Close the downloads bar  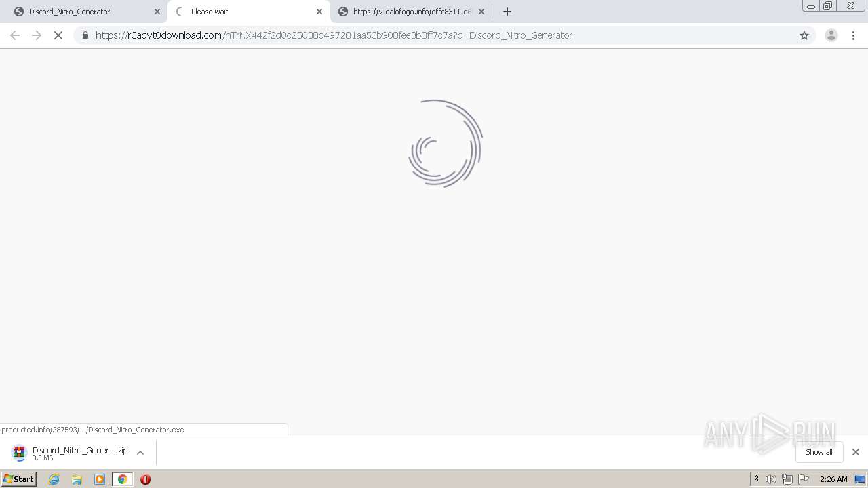856,452
